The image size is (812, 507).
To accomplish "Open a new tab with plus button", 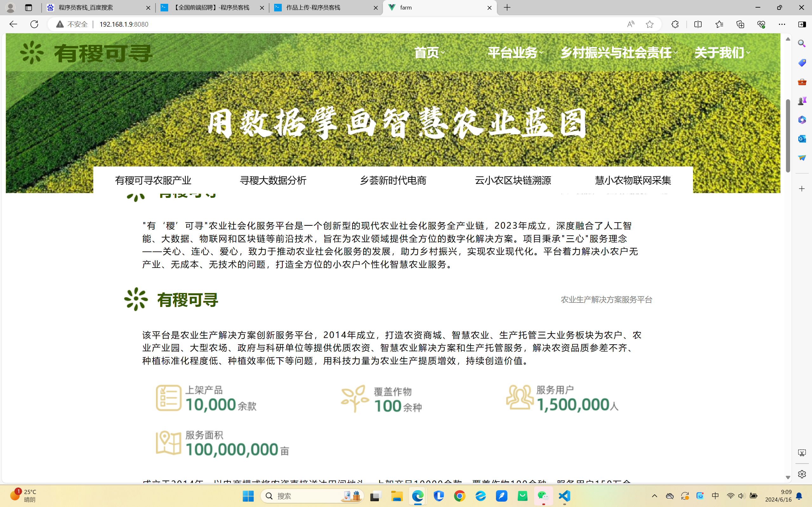I will 507,7.
